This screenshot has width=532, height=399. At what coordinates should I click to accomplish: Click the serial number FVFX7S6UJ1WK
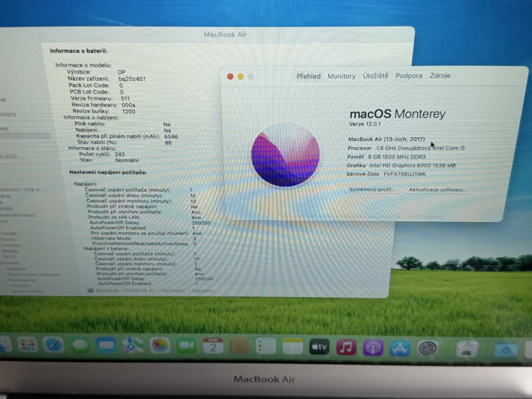click(404, 174)
